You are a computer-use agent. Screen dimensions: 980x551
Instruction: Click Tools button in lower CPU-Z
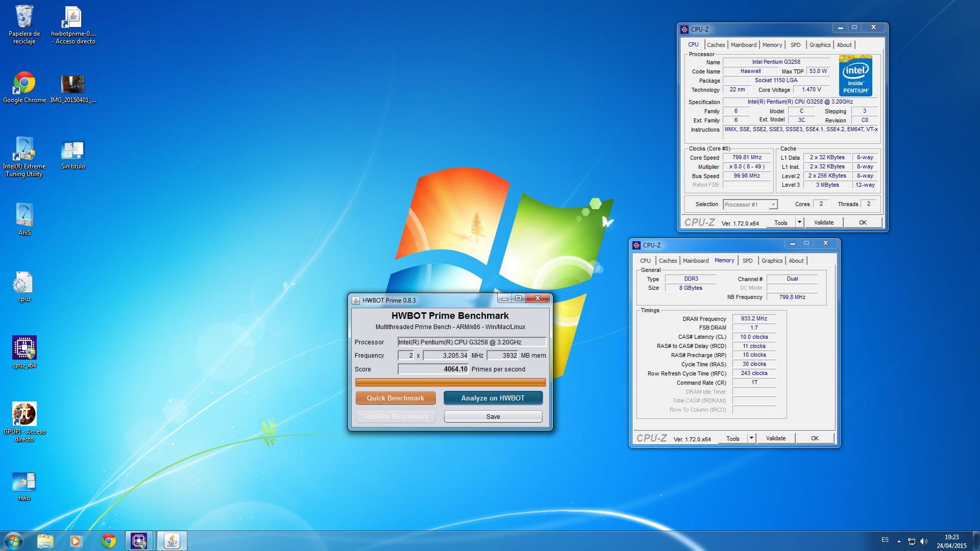(x=733, y=438)
